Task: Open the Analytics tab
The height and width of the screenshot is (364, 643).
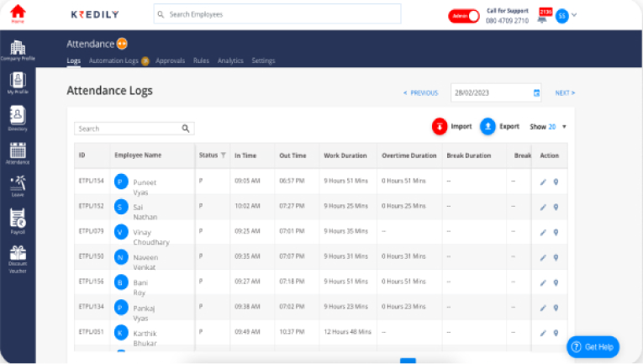Action: 230,61
